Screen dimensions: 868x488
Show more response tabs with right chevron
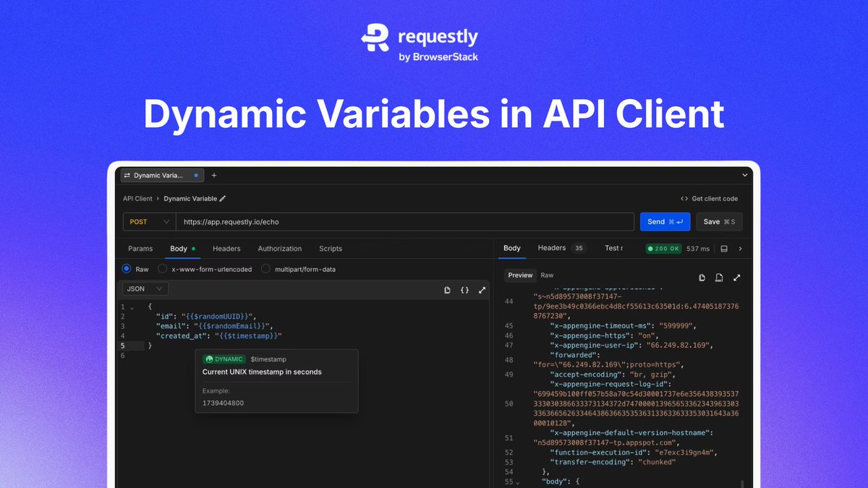click(x=740, y=249)
